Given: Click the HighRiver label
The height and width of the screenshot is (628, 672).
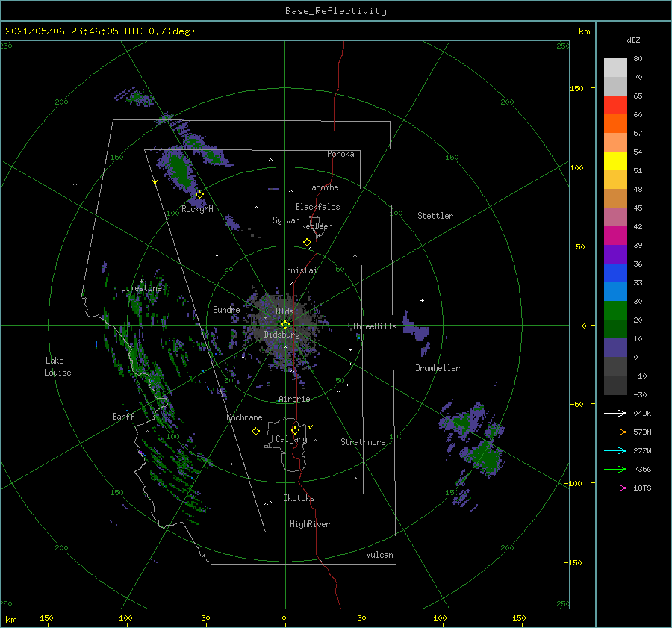Looking at the screenshot, I should tap(310, 524).
